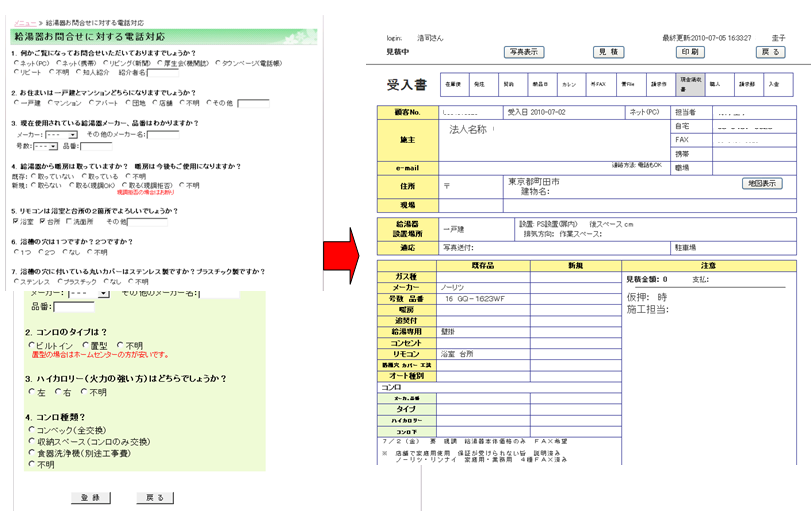Choose リビング(新聞) radio option
This screenshot has height=517, width=811.
pyautogui.click(x=105, y=63)
